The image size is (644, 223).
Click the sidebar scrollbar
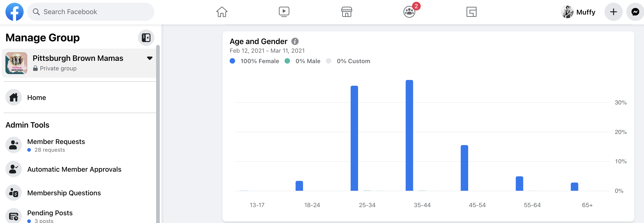tap(158, 134)
